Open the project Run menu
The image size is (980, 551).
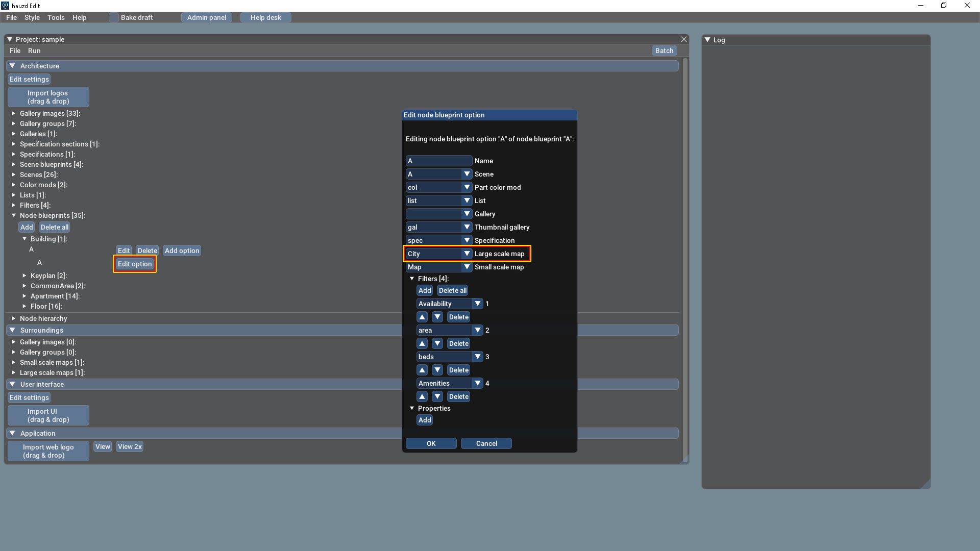tap(34, 51)
